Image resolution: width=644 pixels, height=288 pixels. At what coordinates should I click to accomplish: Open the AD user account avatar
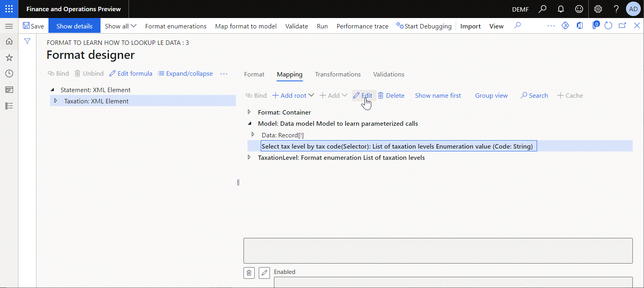coord(633,9)
